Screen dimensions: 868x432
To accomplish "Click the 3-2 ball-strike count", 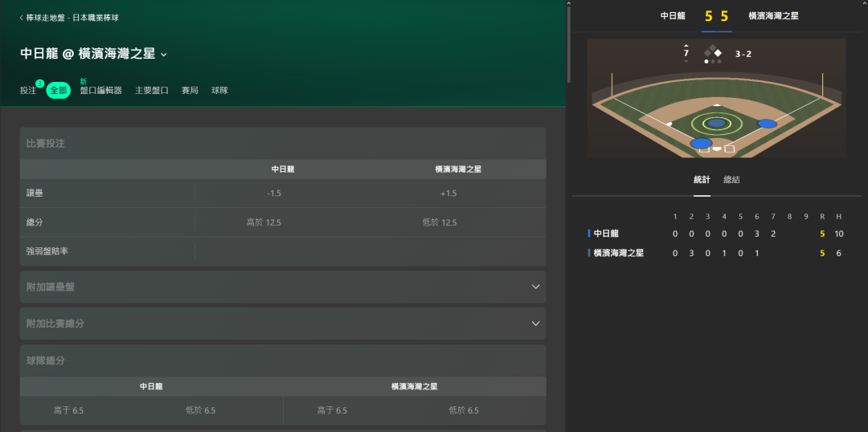I will coord(743,55).
